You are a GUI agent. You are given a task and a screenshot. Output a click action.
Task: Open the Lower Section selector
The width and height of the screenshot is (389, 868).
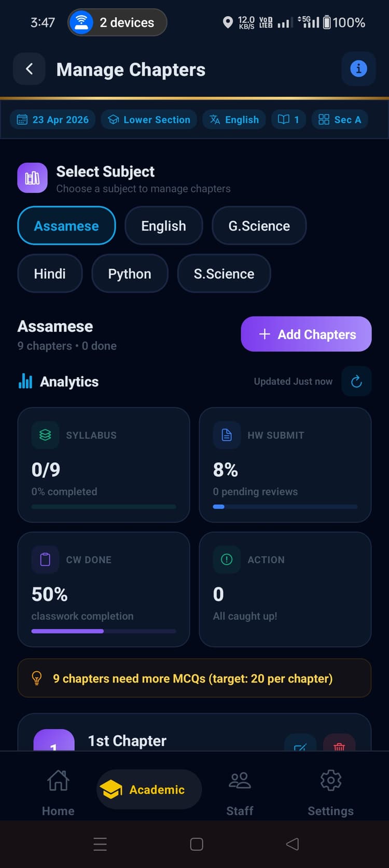pos(149,119)
